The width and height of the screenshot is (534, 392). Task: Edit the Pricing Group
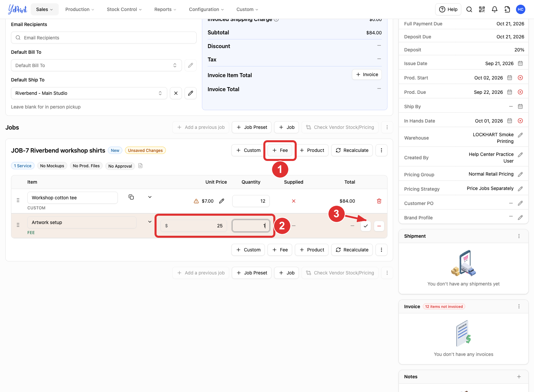[520, 175]
